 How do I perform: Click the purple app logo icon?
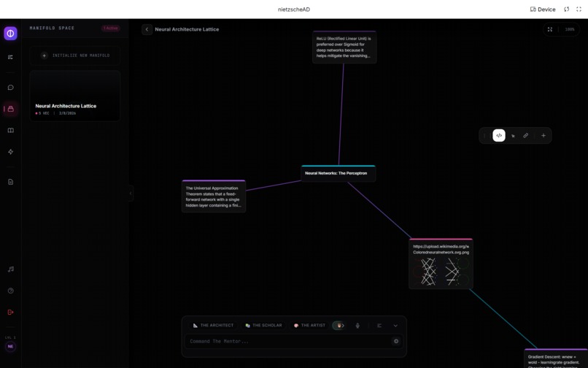pyautogui.click(x=10, y=34)
